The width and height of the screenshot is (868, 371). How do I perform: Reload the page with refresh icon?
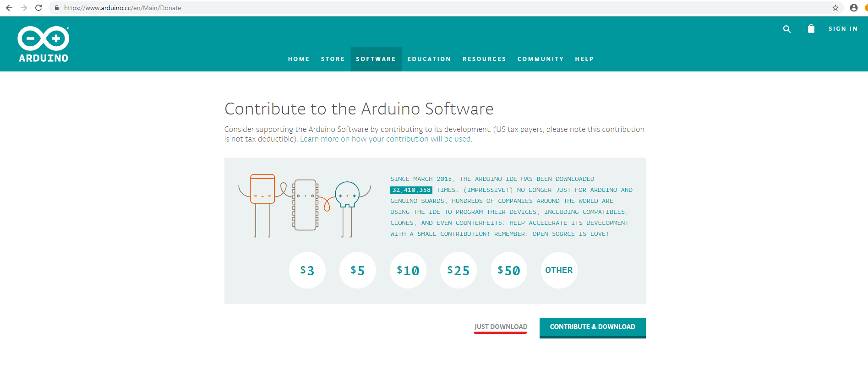pyautogui.click(x=38, y=8)
